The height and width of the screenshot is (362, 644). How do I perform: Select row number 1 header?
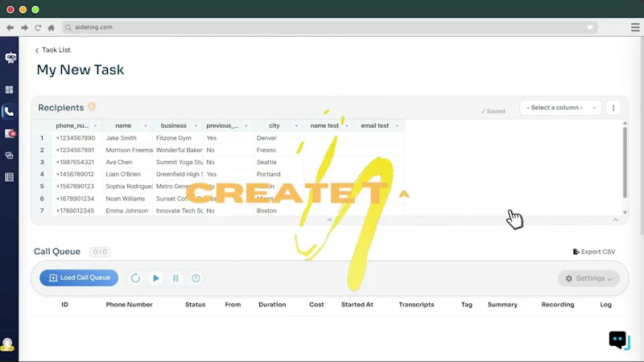(x=42, y=138)
